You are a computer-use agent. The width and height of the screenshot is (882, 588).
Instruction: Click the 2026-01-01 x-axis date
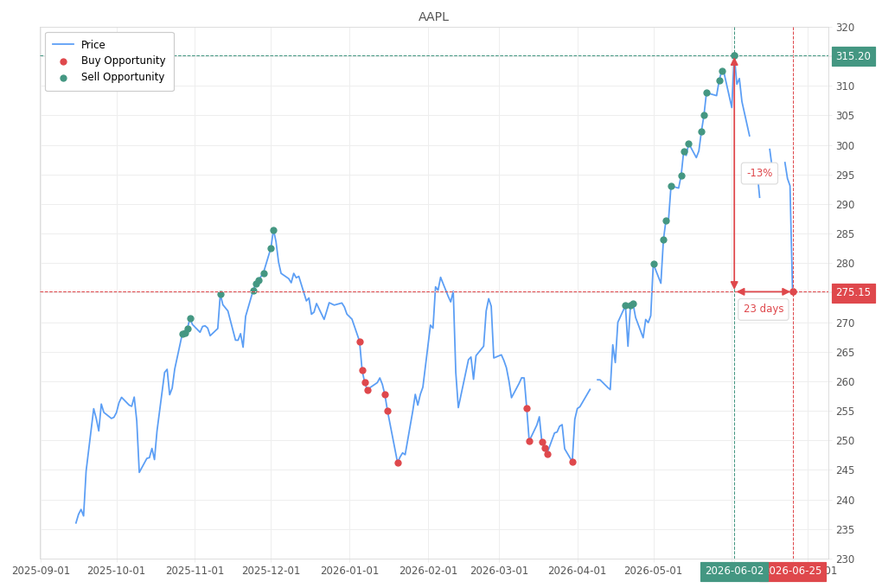click(350, 571)
